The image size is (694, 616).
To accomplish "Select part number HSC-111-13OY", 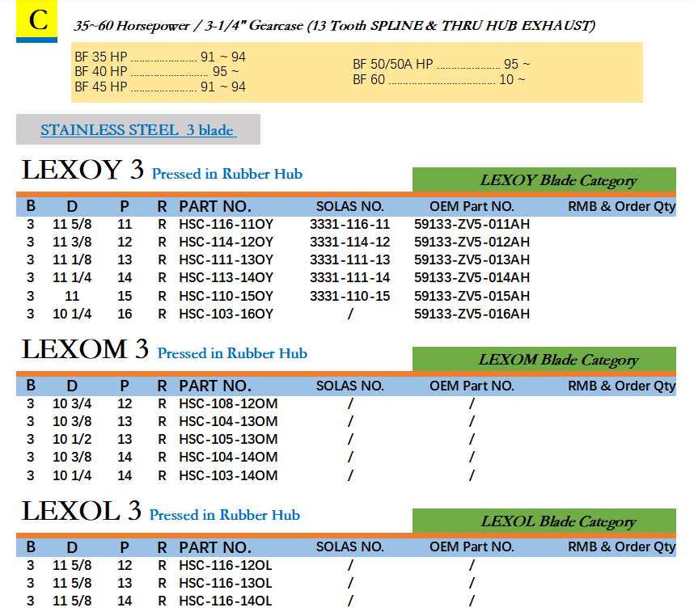I will point(226,259).
